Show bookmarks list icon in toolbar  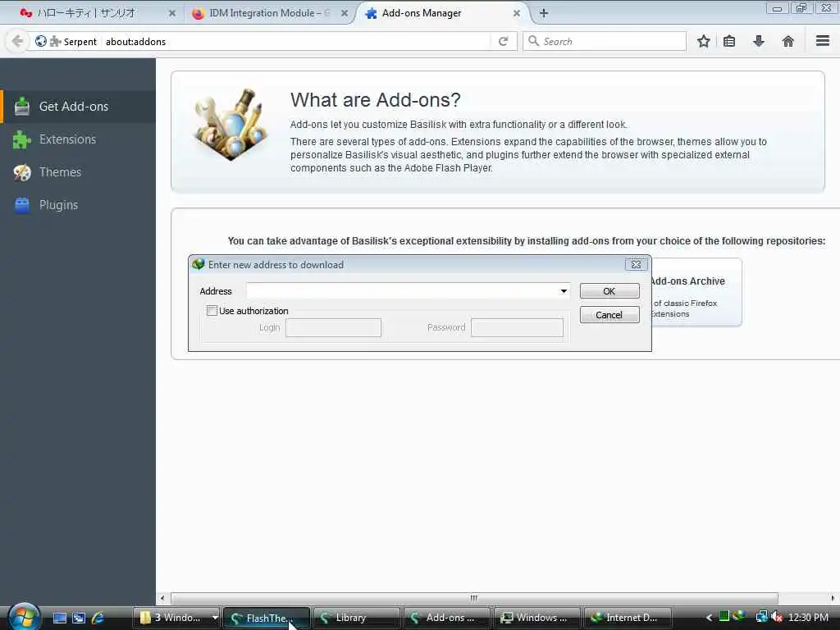pos(729,41)
